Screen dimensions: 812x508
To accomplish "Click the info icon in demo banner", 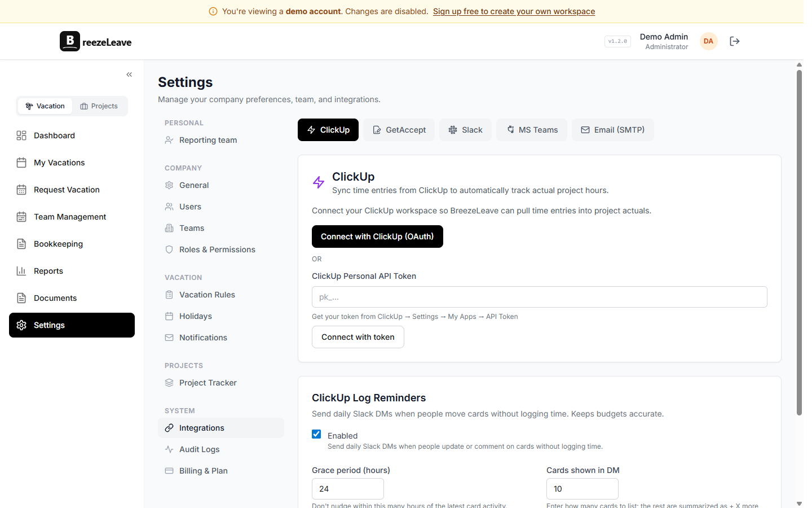I will [213, 11].
